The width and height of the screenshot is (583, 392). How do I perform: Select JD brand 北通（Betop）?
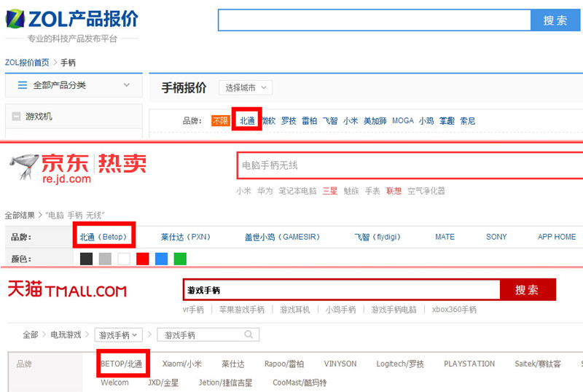pos(103,237)
